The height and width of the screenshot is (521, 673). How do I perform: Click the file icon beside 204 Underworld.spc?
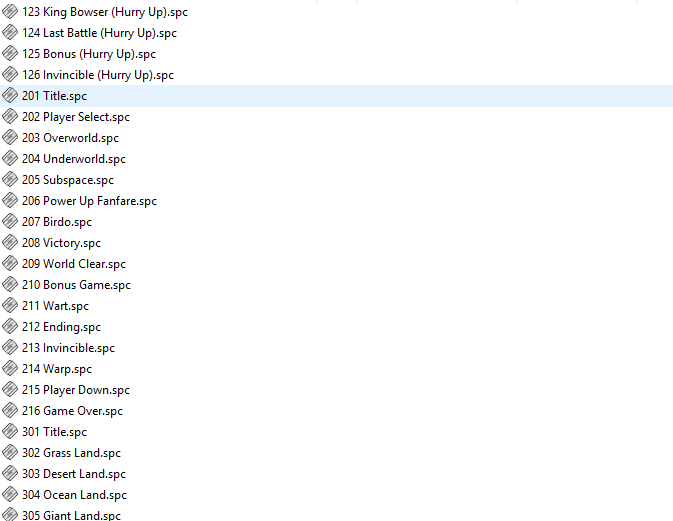[10, 158]
